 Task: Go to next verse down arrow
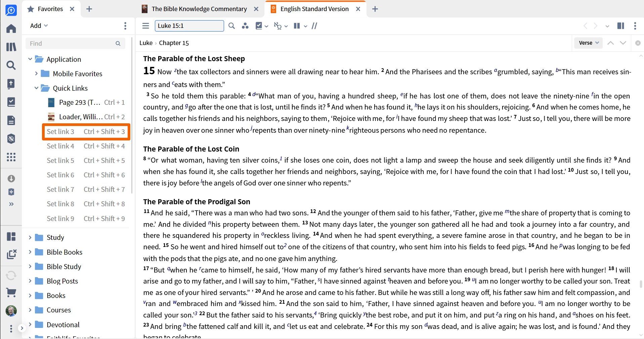point(623,43)
